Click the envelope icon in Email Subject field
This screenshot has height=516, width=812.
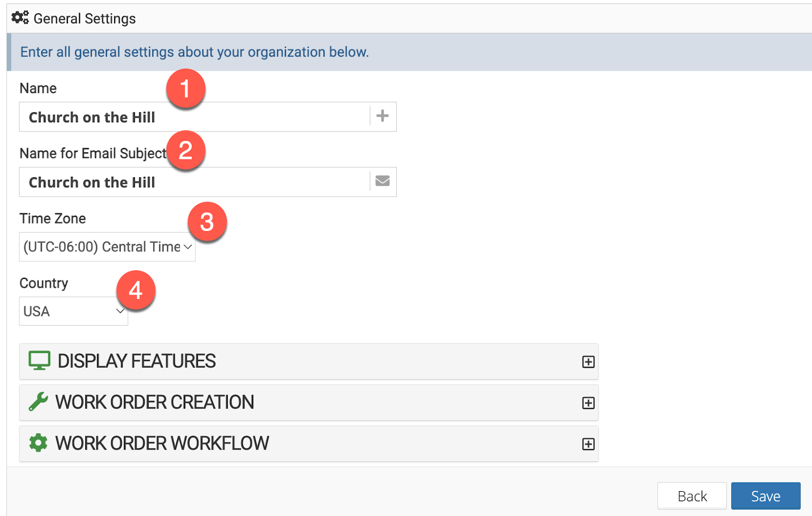[x=383, y=181]
